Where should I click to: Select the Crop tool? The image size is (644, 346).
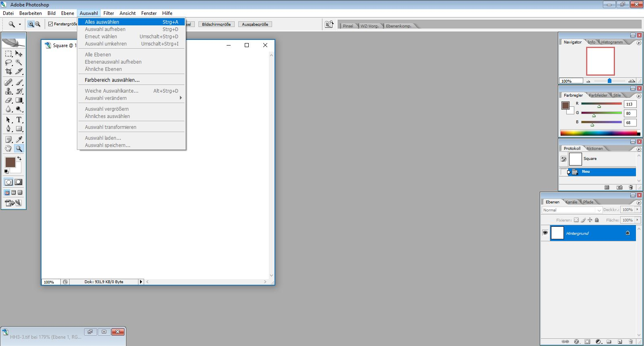tap(8, 71)
